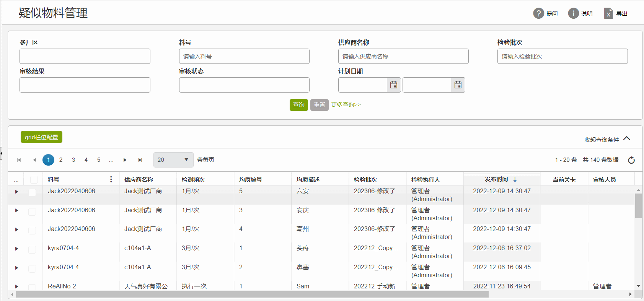Expand the row with 均质描述 亳州
This screenshot has width=644, height=301.
point(16,229)
